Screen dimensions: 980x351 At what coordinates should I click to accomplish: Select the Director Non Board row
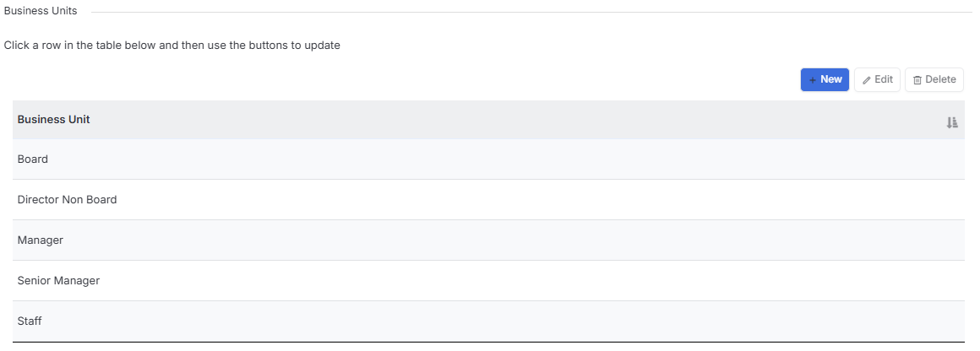pos(489,200)
